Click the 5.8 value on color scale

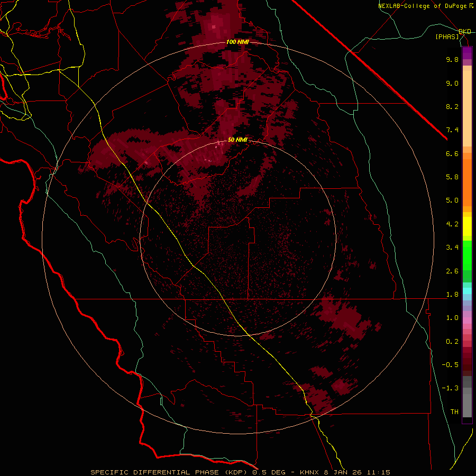click(x=452, y=177)
